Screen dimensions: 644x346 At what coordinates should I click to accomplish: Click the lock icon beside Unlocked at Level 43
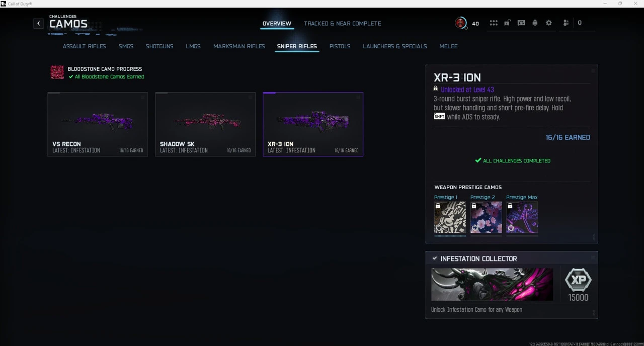point(436,89)
